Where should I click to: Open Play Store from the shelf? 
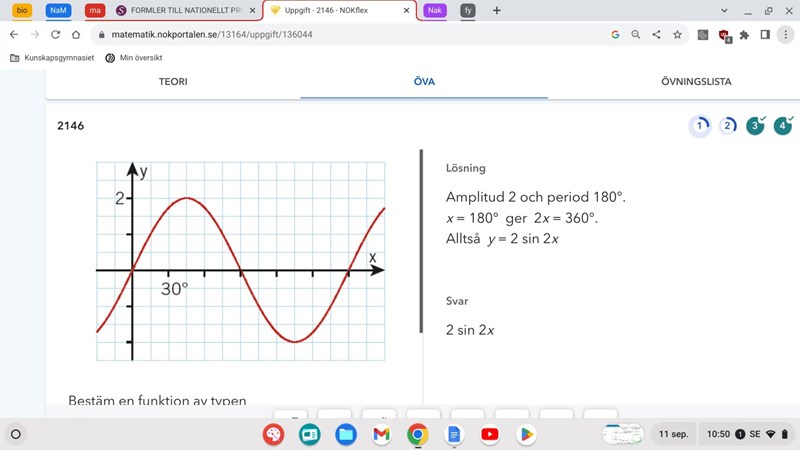[x=525, y=434]
